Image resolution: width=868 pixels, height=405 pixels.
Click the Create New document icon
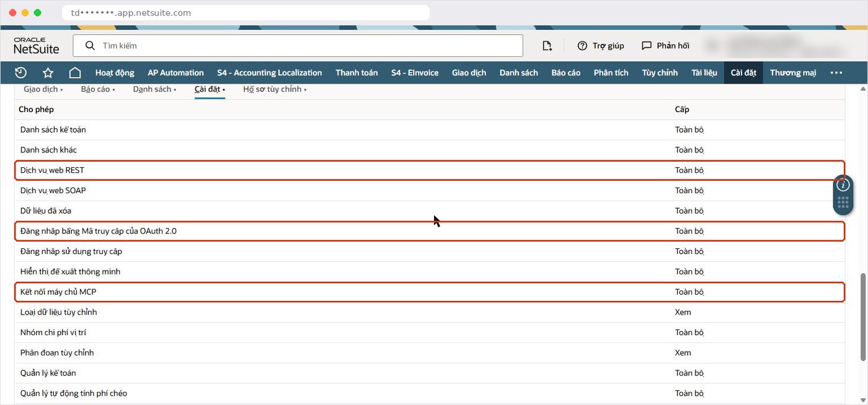(x=547, y=46)
